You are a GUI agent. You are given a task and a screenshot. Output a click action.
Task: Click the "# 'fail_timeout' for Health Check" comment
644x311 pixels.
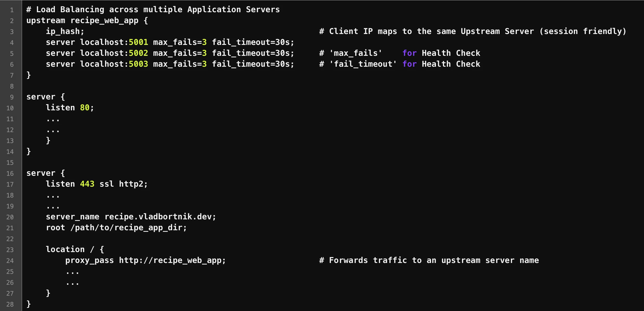[x=400, y=64]
